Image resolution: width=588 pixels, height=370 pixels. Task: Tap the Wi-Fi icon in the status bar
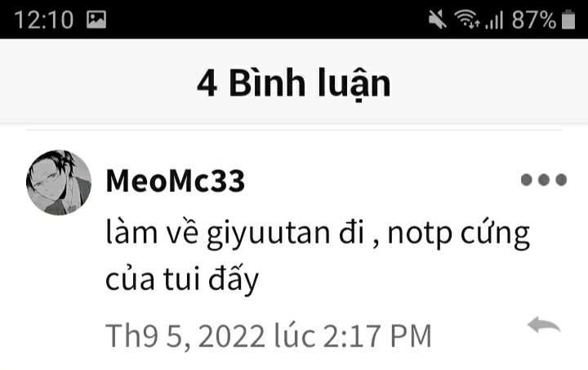[x=467, y=19]
